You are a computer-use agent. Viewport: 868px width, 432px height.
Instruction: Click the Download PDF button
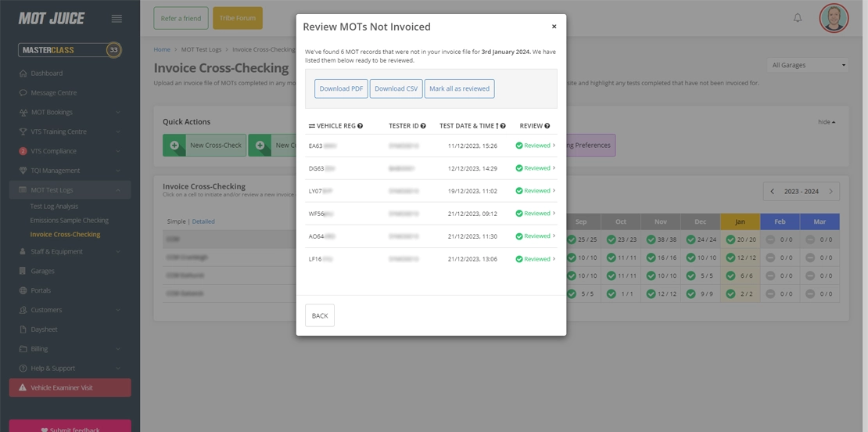(x=341, y=88)
